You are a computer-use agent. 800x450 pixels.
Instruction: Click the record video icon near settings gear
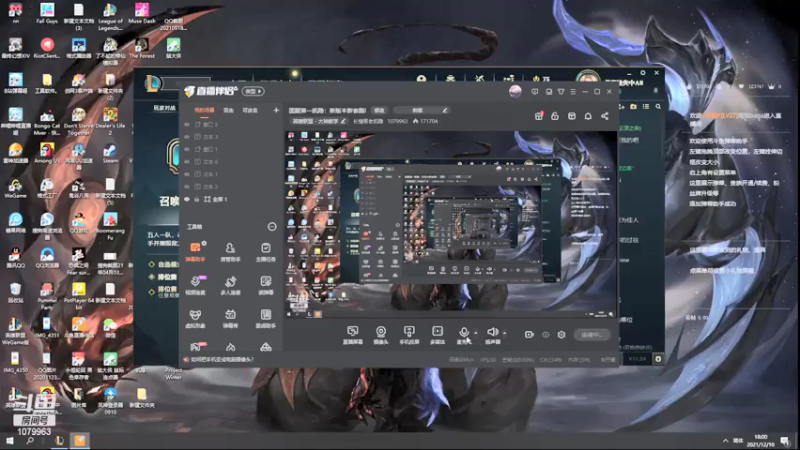pyautogui.click(x=529, y=335)
